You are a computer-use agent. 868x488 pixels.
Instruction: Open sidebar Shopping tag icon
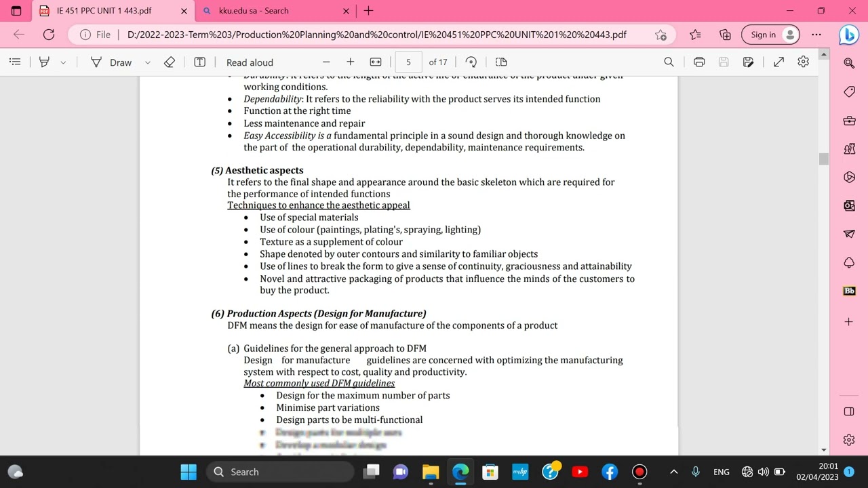849,91
